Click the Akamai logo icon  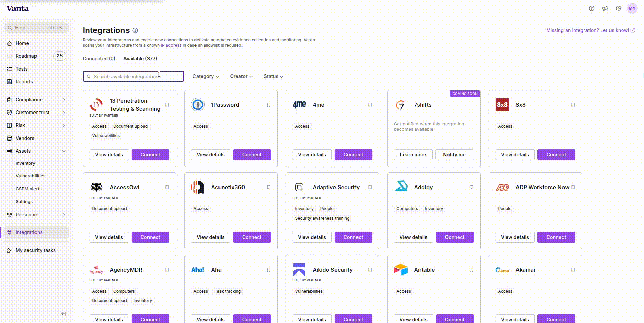502,270
